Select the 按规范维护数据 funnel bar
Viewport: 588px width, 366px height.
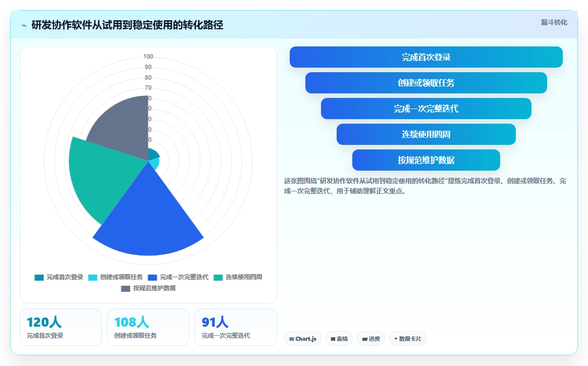click(426, 160)
